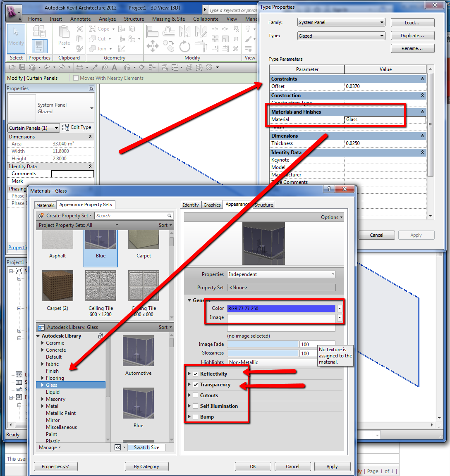
Task: Click the Open folder icon in quick access toolbar
Action: tap(12, 67)
